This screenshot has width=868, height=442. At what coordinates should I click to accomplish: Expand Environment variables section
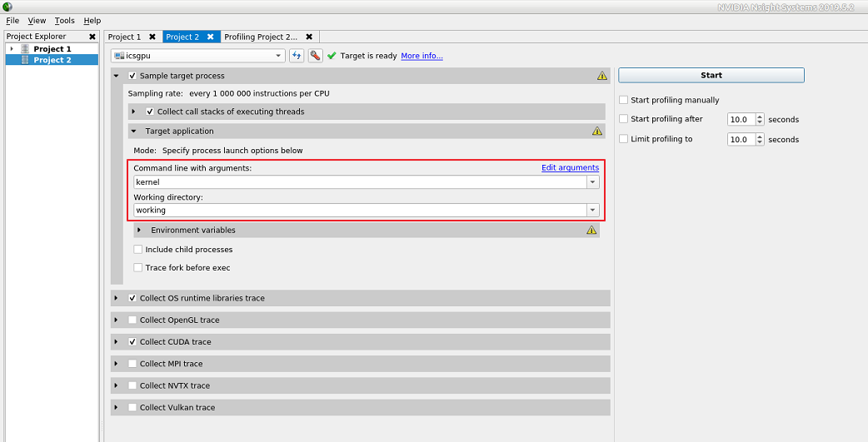coord(139,230)
